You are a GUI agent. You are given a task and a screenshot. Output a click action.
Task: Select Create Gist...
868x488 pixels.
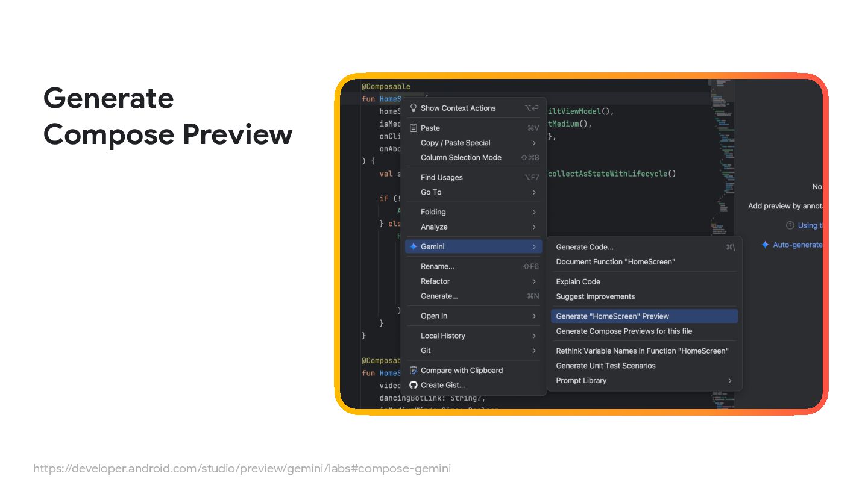[474, 385]
